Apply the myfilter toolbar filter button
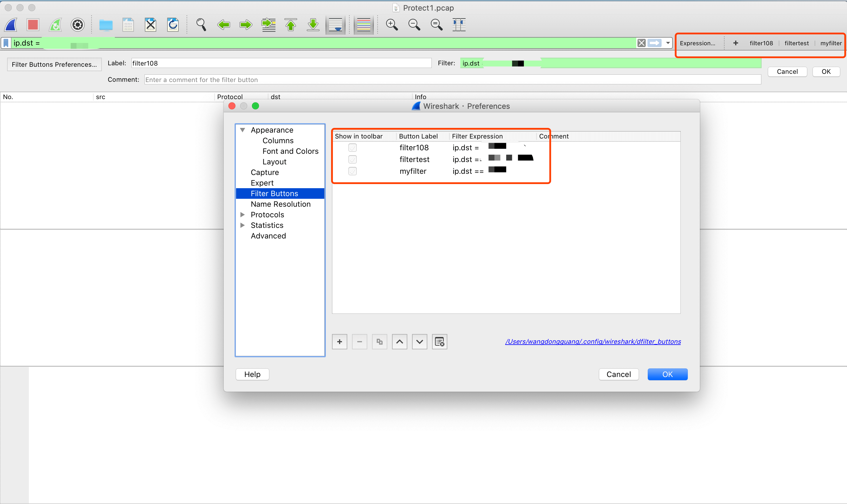 click(x=831, y=43)
